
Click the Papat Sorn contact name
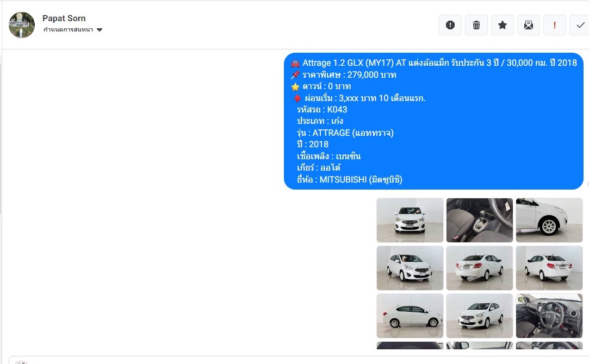[64, 18]
